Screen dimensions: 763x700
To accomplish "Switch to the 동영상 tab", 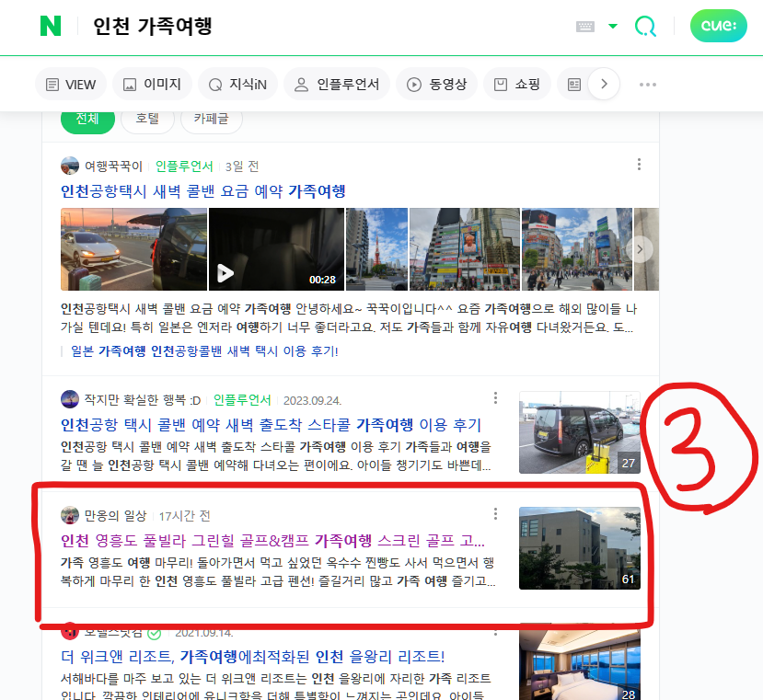I will click(x=436, y=85).
